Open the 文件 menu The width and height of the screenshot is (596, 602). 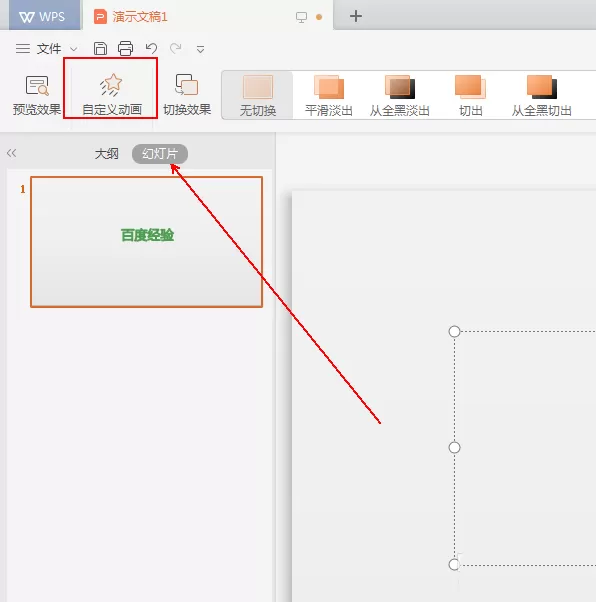49,49
